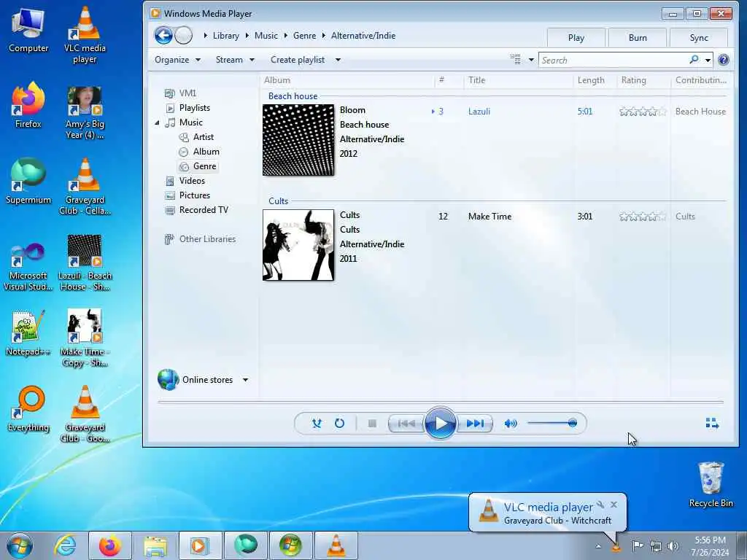Select the Everything desktop icon

pyautogui.click(x=28, y=408)
